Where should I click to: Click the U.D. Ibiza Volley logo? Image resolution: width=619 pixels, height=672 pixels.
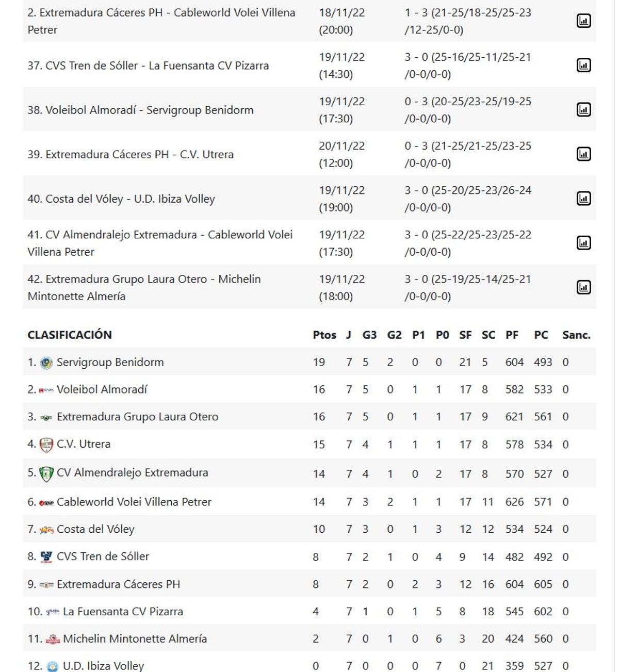(x=53, y=665)
